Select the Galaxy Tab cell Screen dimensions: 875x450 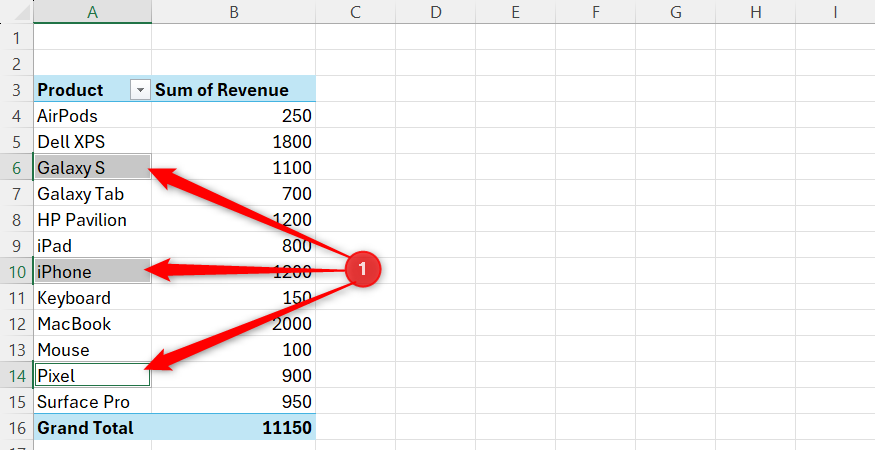coord(93,194)
